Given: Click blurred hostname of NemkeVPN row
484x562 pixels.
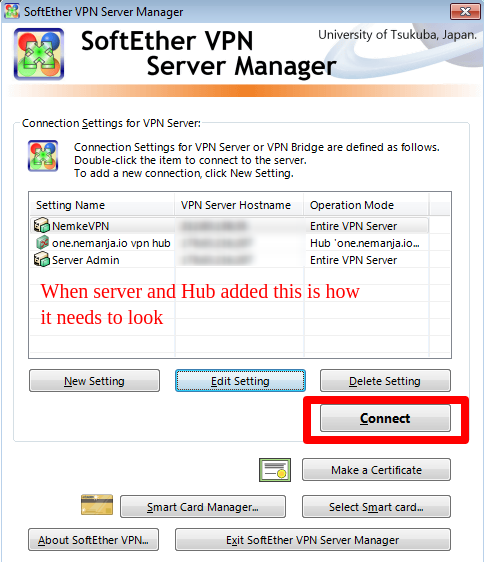Looking at the screenshot, I should click(x=214, y=226).
